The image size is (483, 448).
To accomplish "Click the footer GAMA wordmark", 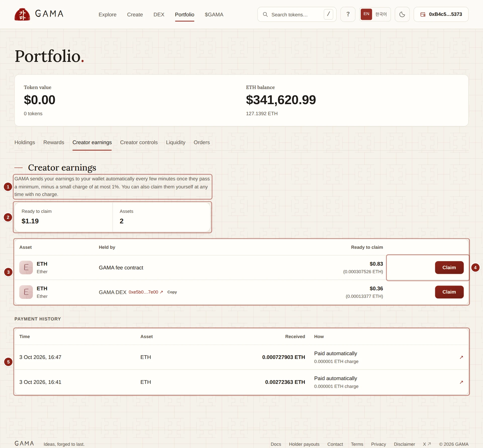I will pyautogui.click(x=24, y=443).
